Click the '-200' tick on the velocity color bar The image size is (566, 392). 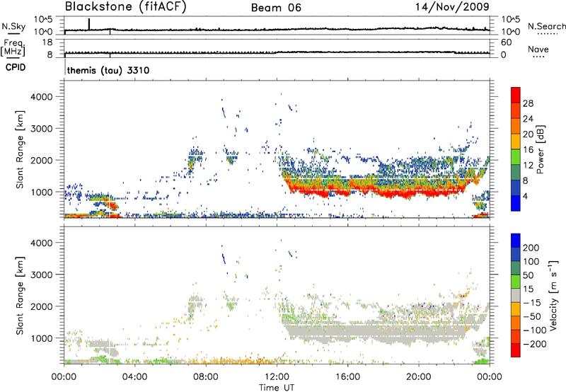click(x=535, y=344)
